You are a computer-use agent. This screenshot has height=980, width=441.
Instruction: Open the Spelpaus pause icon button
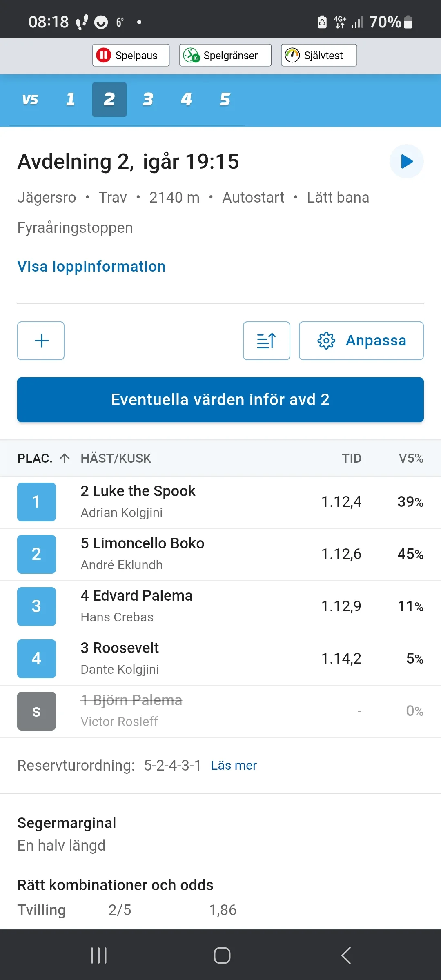[x=131, y=55]
